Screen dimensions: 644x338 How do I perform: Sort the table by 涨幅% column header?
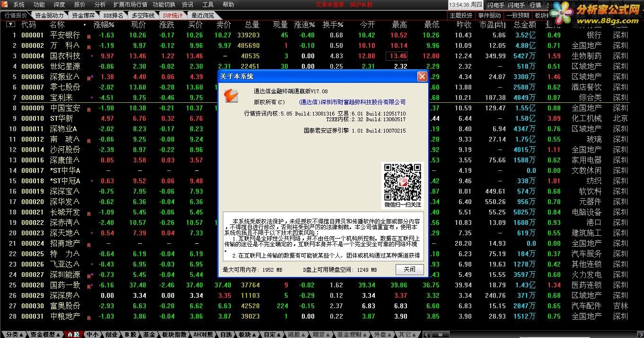104,25
